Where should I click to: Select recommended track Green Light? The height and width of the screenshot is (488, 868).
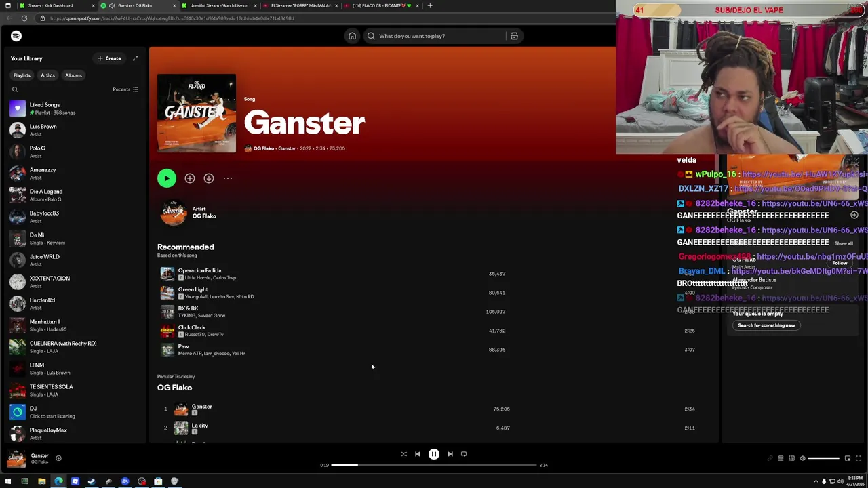[x=434, y=293]
